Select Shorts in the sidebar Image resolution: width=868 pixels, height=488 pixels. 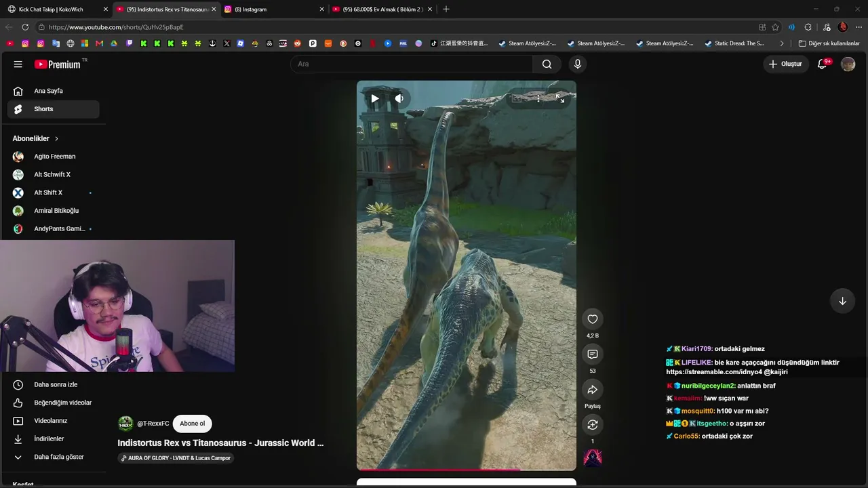coord(53,109)
